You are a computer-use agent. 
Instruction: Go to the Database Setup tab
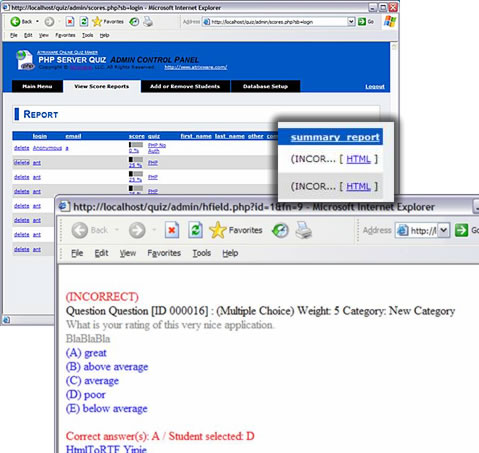tap(265, 86)
